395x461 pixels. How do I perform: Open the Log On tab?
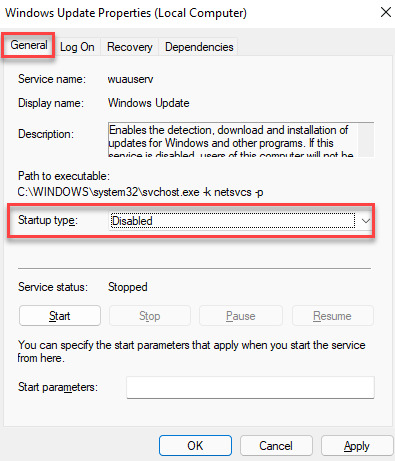pyautogui.click(x=77, y=47)
